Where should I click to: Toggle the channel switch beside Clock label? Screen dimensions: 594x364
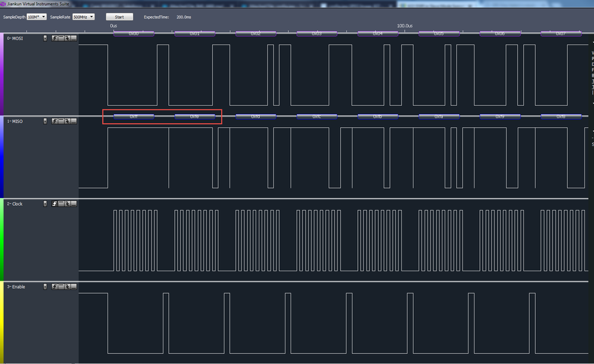pos(45,203)
